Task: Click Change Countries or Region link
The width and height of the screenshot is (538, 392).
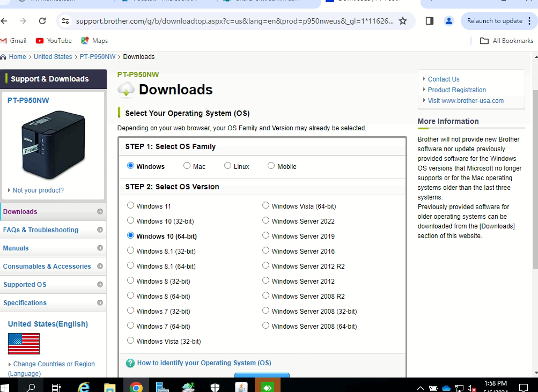Action: click(51, 369)
